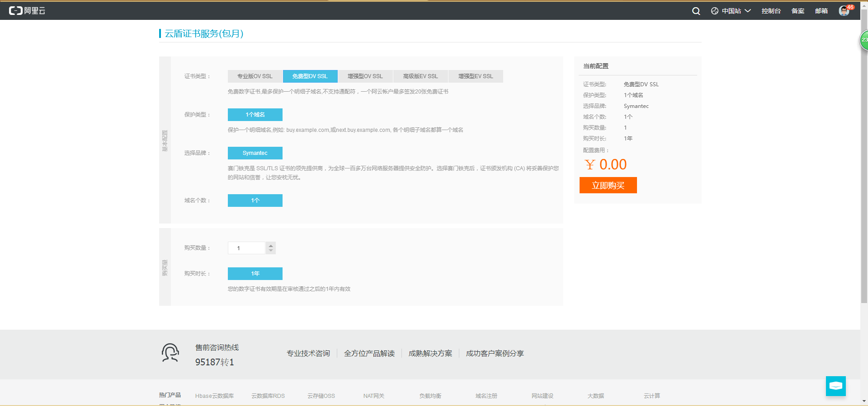This screenshot has width=868, height=406.
Task: Select the Symantec brand option
Action: pyautogui.click(x=255, y=153)
